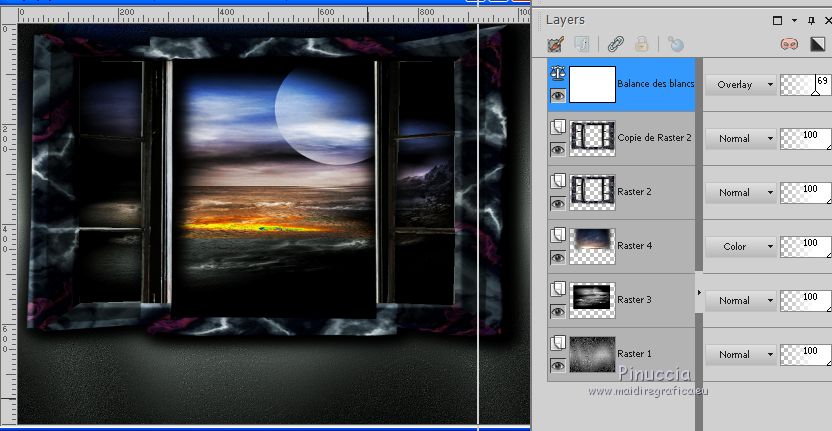
Task: Click opacity slider of Raster 2 layer
Action: 805,193
